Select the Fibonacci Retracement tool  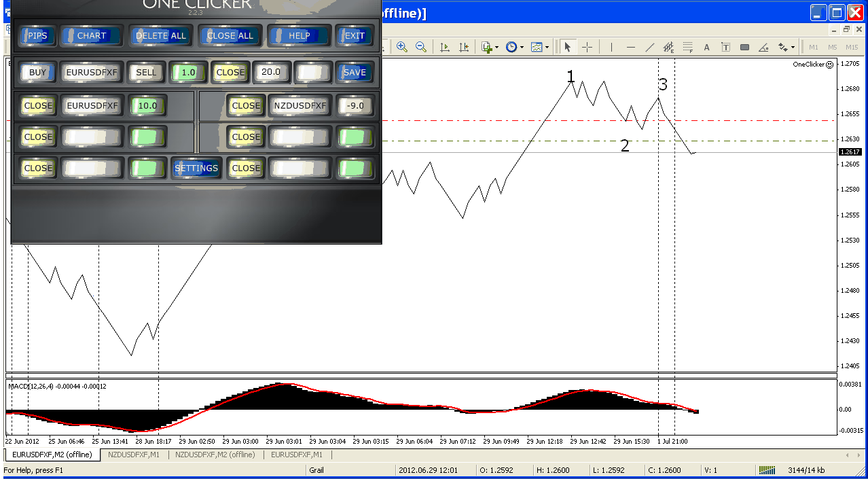[x=687, y=47]
